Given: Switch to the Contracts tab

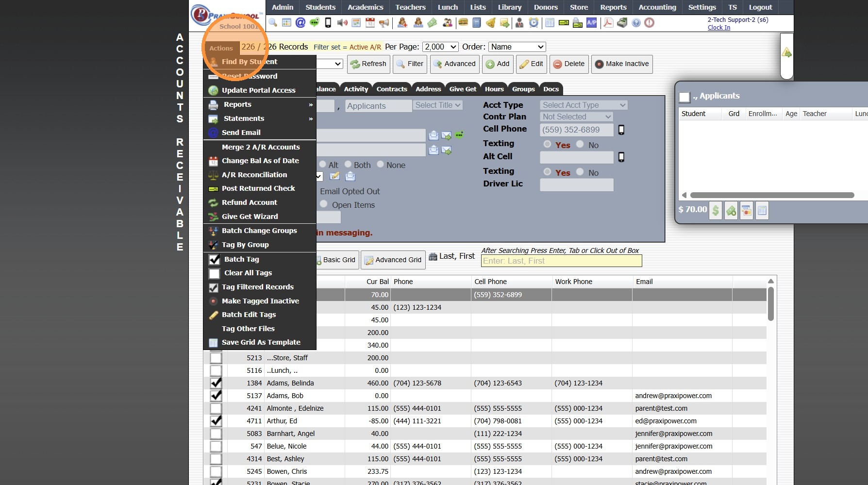Looking at the screenshot, I should 391,89.
